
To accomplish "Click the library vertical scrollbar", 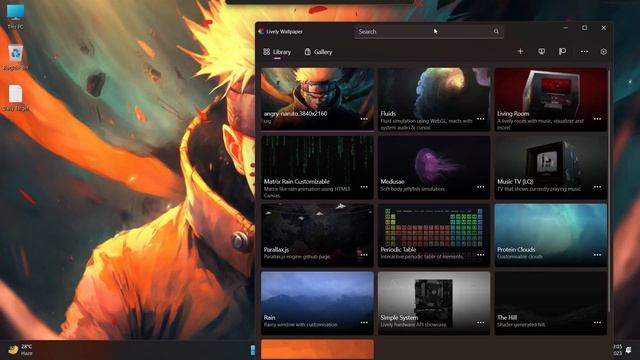I will pyautogui.click(x=609, y=192).
